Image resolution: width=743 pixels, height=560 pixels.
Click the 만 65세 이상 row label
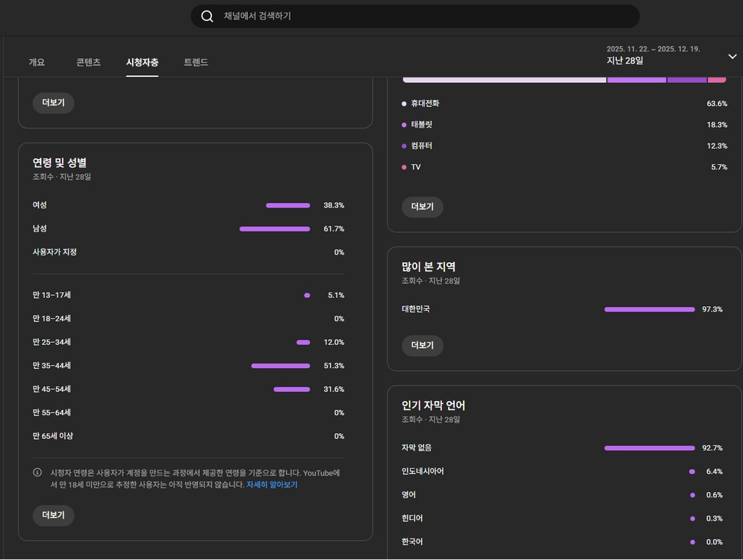coord(53,436)
